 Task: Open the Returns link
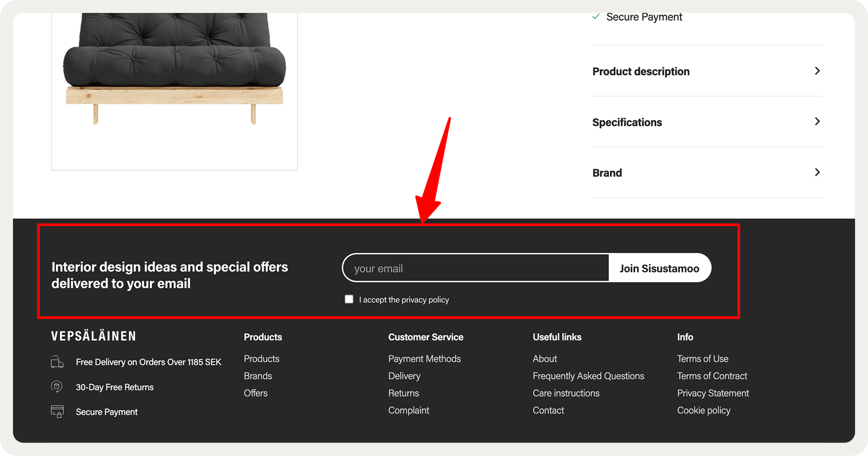[404, 393]
